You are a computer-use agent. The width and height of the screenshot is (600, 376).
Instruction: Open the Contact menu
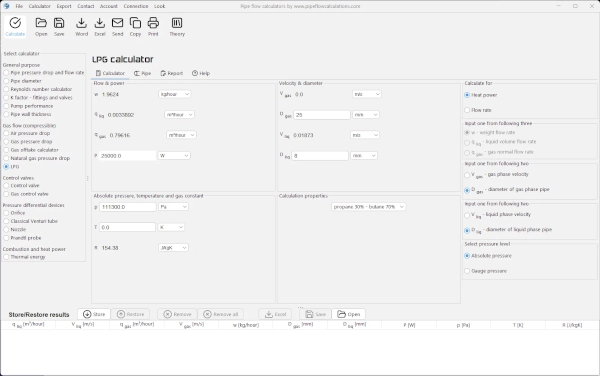tap(85, 6)
